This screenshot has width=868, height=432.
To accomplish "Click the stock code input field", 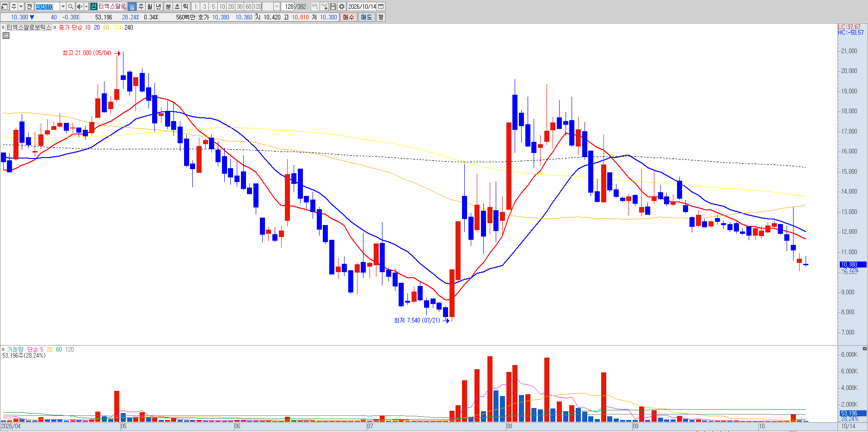I will point(47,6).
